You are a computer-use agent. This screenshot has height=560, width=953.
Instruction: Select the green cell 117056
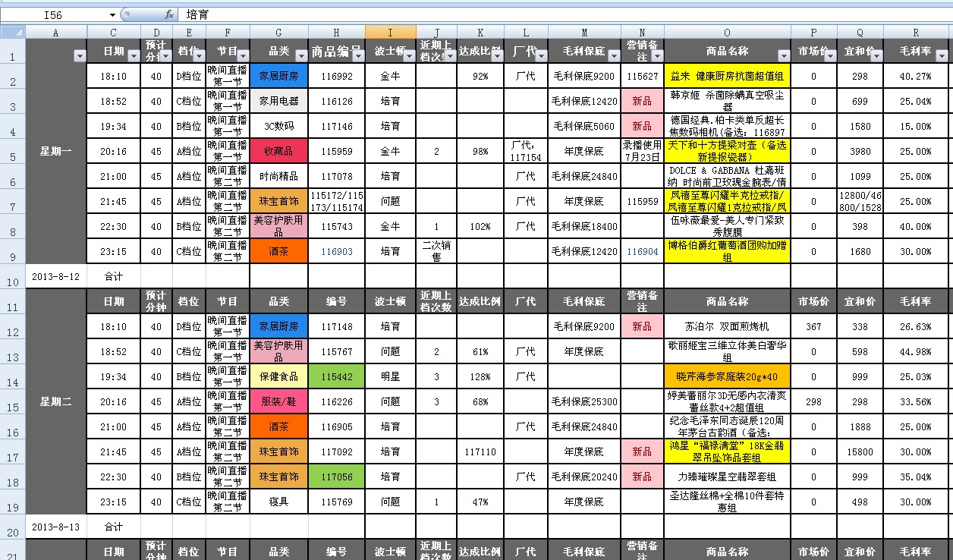point(336,477)
